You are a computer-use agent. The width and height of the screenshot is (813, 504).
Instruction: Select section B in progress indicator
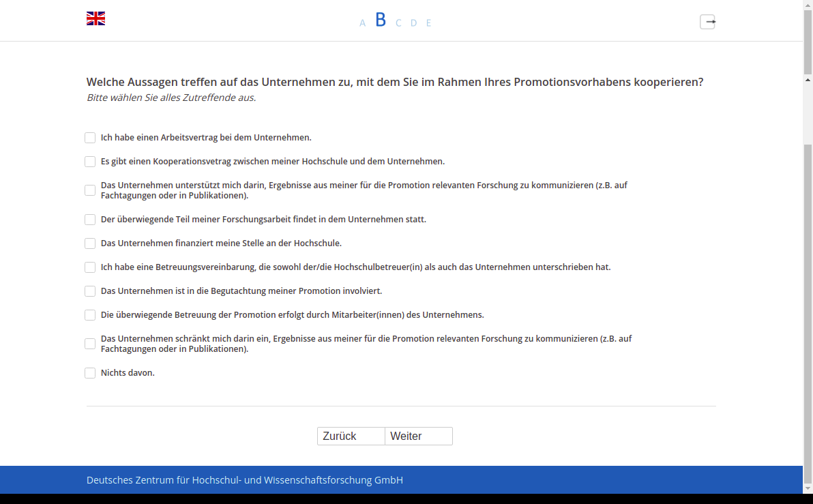point(381,20)
